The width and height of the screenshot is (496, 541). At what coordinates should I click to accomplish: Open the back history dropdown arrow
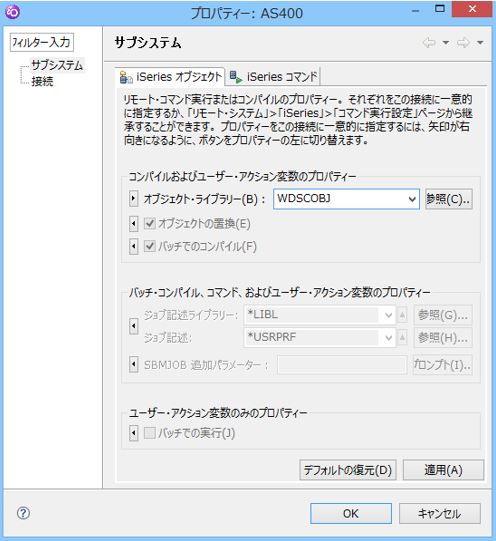[x=446, y=43]
